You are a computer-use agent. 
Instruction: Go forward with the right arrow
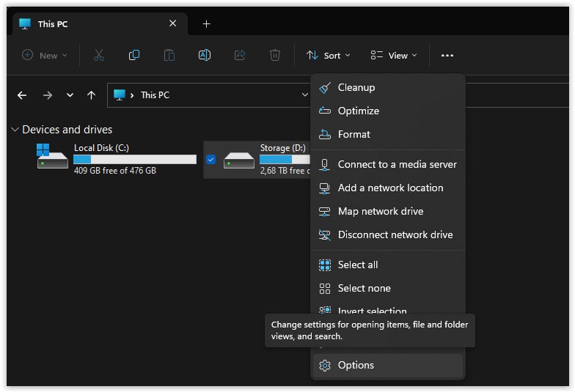point(47,95)
